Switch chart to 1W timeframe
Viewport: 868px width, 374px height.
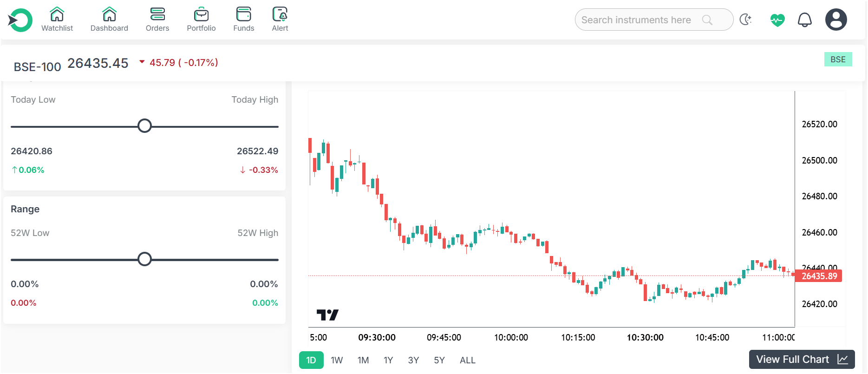(x=337, y=360)
